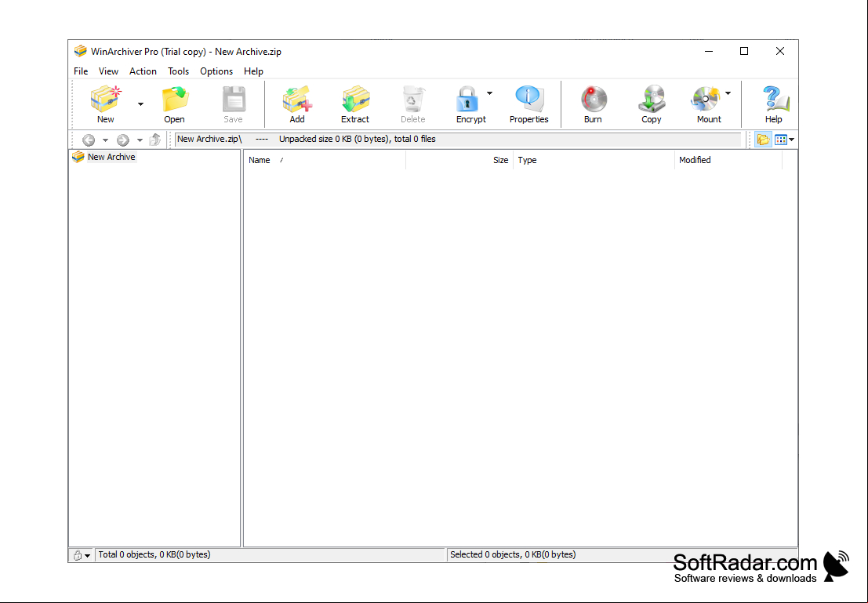Open the View menu
This screenshot has height=603, width=868.
108,71
